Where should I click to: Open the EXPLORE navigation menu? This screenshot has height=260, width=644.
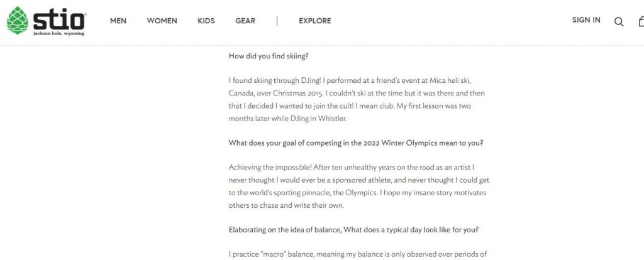(315, 21)
